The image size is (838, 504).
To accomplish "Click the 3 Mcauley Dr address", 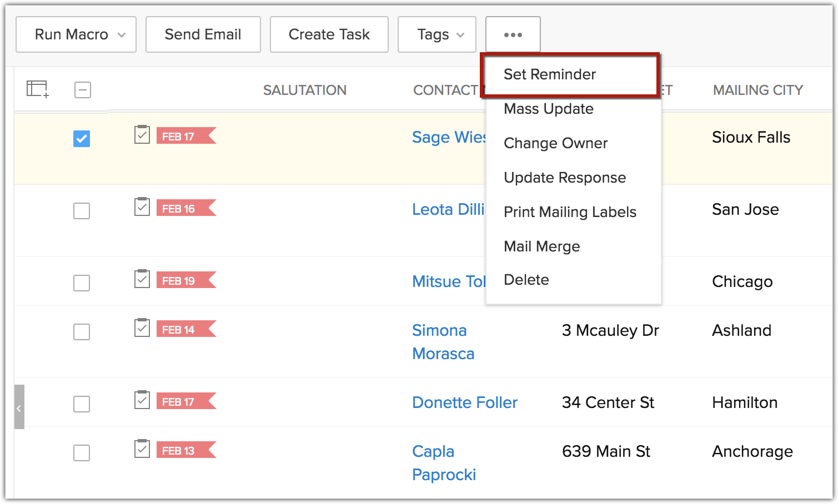I will point(610,330).
